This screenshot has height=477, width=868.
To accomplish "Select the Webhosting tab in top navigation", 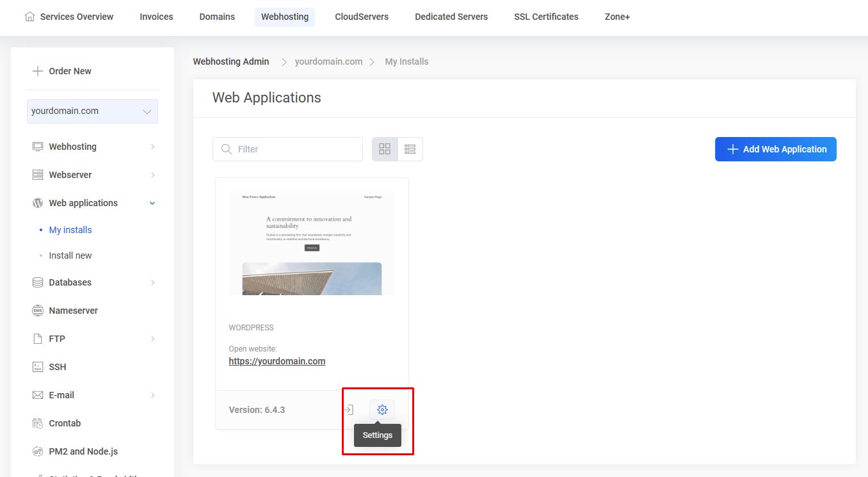I will [284, 17].
